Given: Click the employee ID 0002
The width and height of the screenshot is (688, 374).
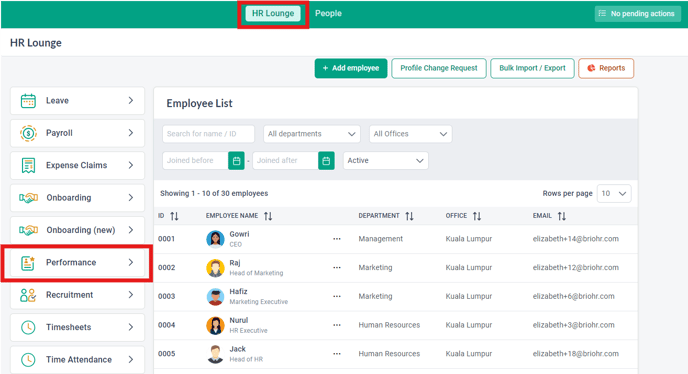Looking at the screenshot, I should [166, 268].
